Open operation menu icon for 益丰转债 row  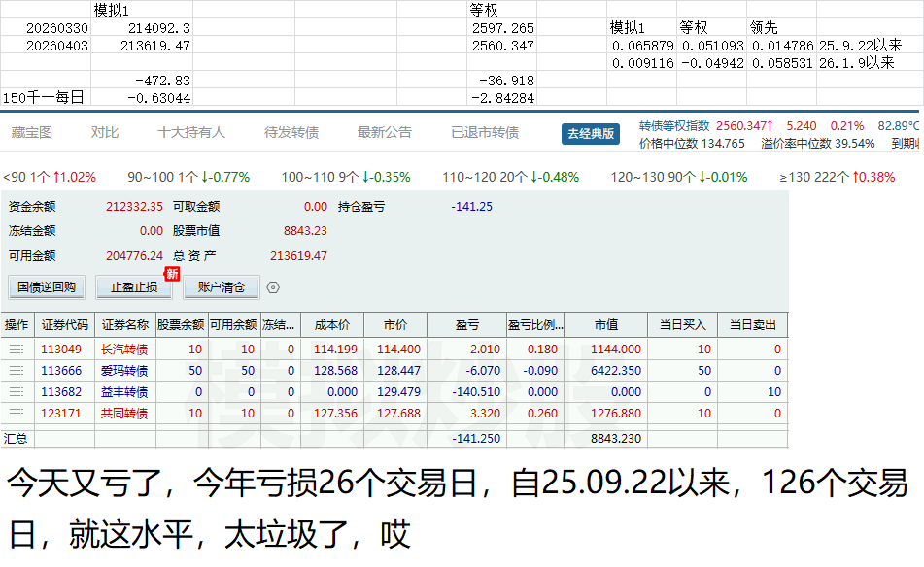point(17,392)
